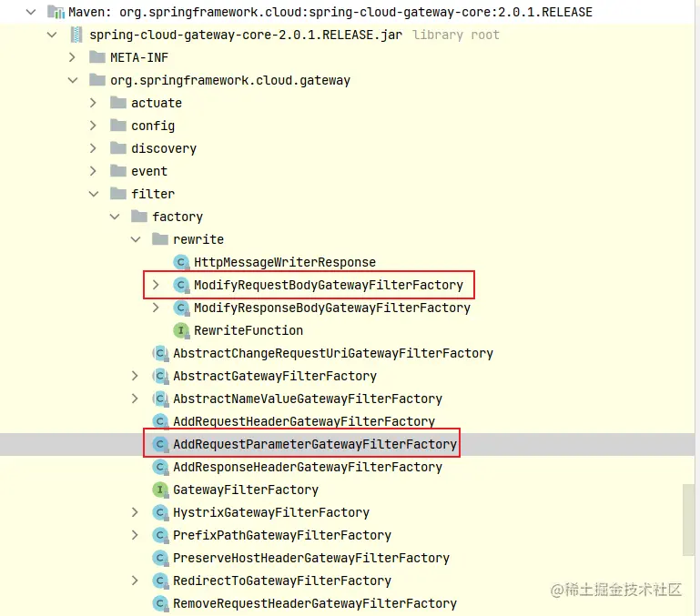Select AddResponseHeaderGatewayFilterFactory class name
Screen dimensions: 700x616
[x=308, y=467]
